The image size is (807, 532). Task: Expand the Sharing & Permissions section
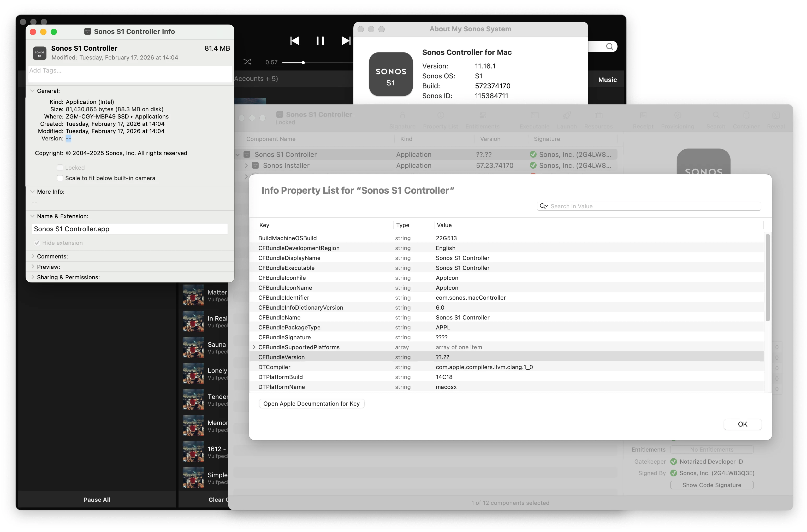[33, 277]
